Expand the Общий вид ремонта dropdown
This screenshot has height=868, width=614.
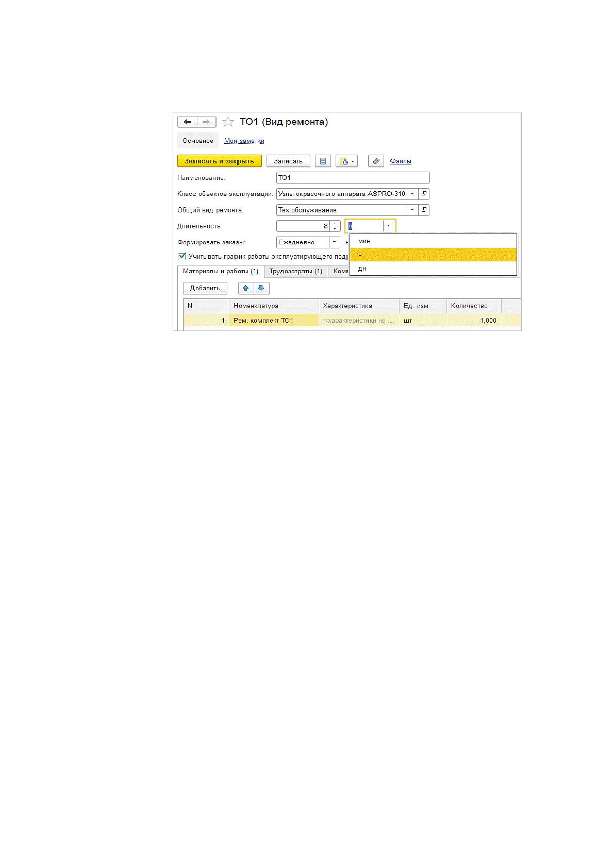[412, 210]
